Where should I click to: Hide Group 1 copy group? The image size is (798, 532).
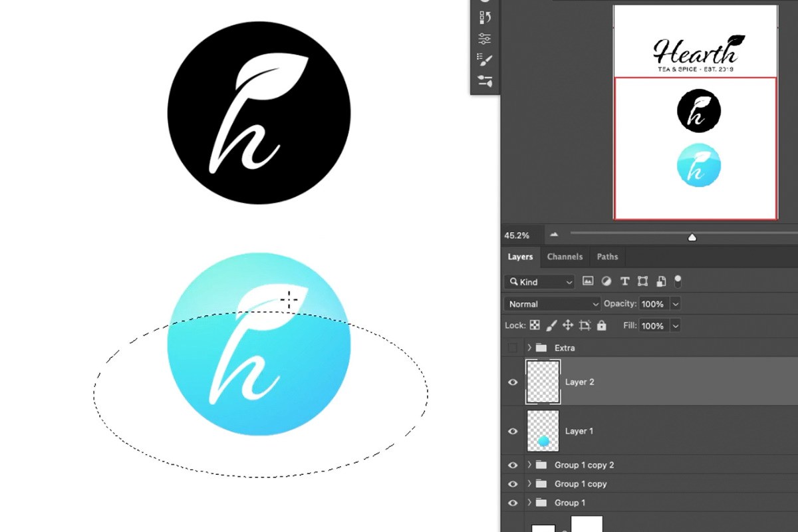(x=513, y=483)
